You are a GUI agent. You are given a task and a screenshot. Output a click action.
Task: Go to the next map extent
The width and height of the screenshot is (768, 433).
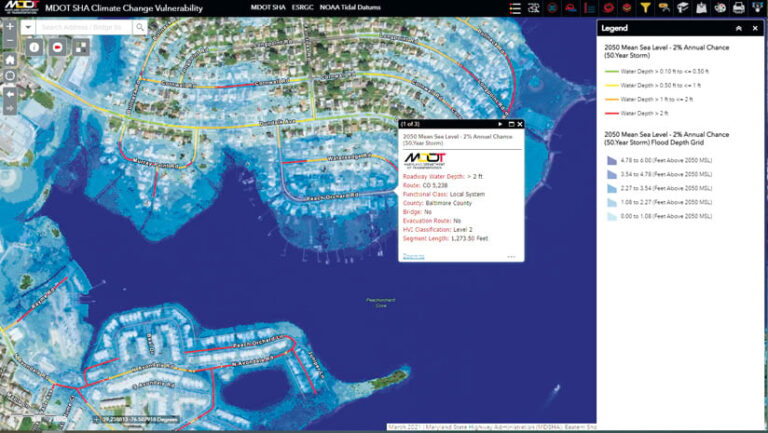click(10, 108)
